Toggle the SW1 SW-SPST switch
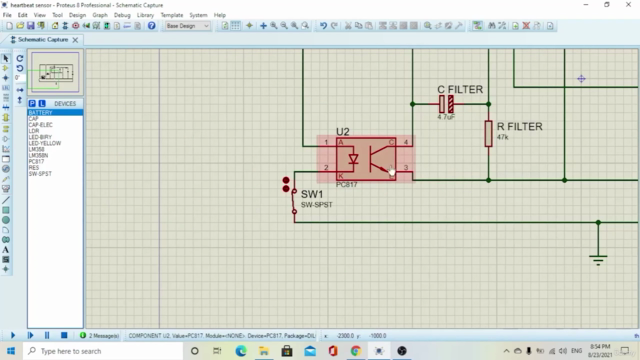The image size is (640, 360). pos(294,201)
